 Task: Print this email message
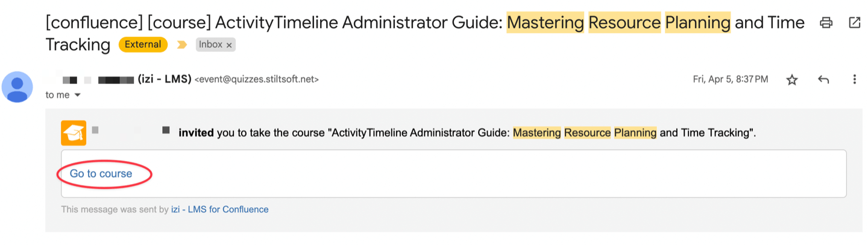coord(826,23)
